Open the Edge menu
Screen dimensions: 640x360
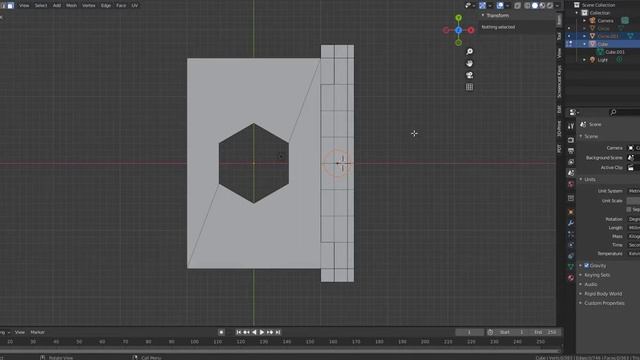click(x=106, y=5)
